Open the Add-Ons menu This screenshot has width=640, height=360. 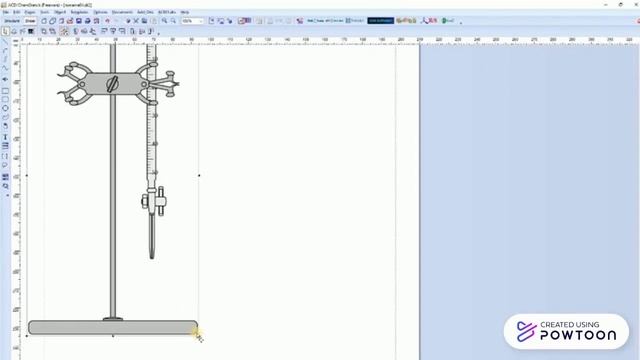click(x=145, y=12)
